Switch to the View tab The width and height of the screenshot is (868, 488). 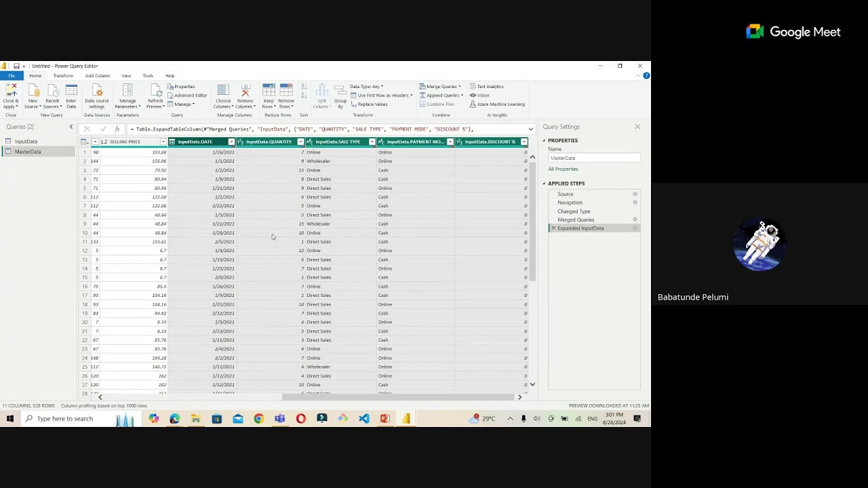[126, 76]
